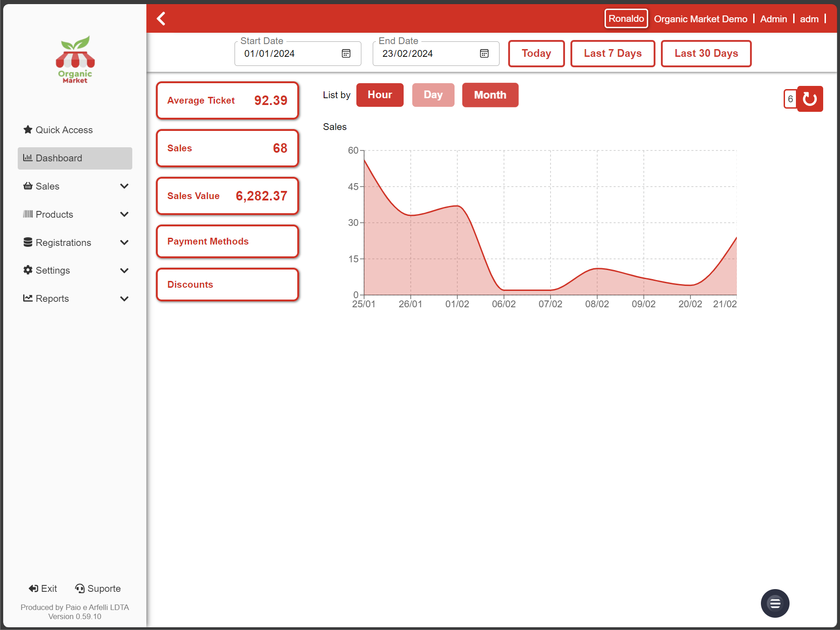Open the Settings sidebar menu item
This screenshot has width=840, height=630.
(x=75, y=270)
